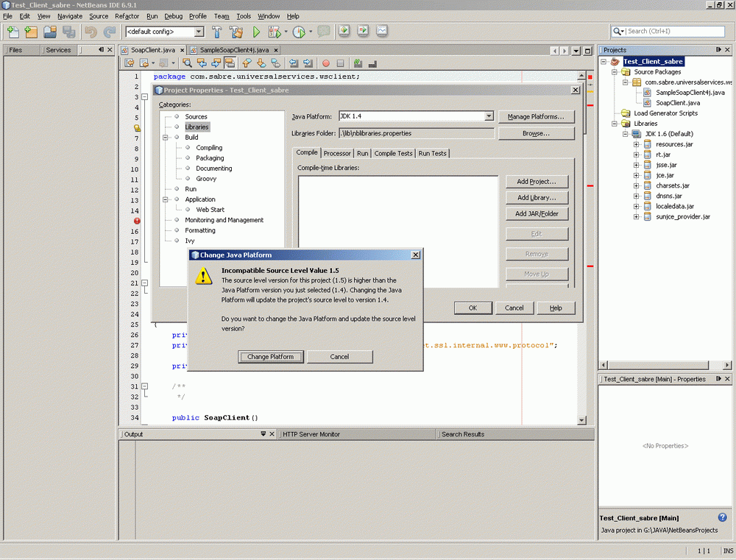Open the Profile Main Project dropdown arrow
736x560 pixels.
(311, 32)
